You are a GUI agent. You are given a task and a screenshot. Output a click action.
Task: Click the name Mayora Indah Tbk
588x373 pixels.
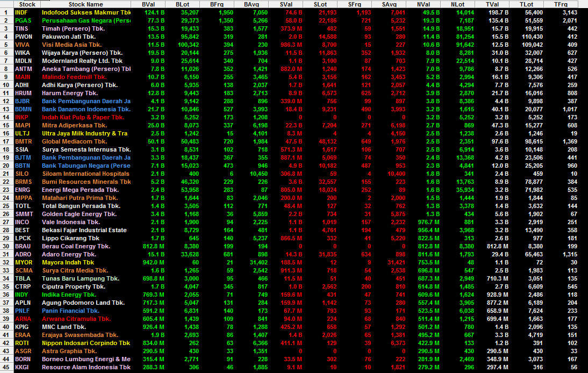point(68,262)
